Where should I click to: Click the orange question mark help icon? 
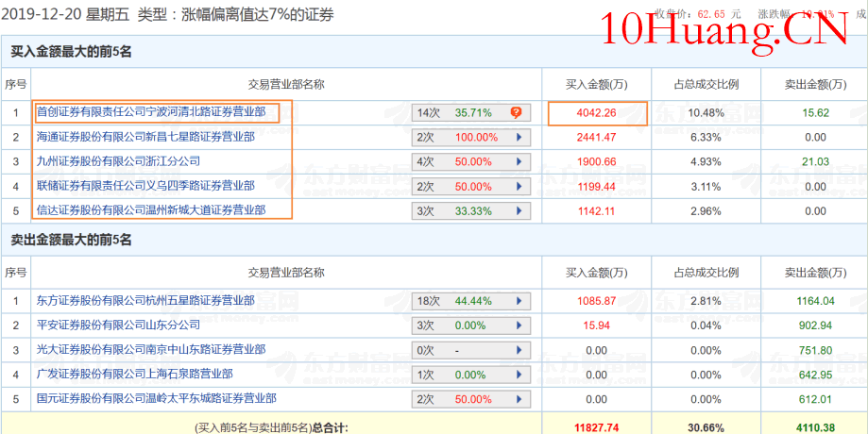(x=516, y=113)
